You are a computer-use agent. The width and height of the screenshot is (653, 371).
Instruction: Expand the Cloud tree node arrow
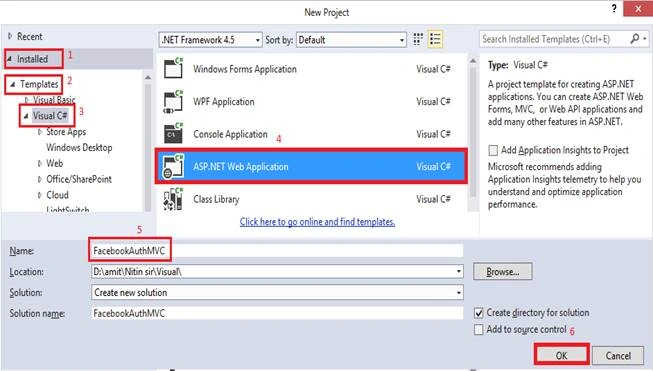[x=40, y=195]
